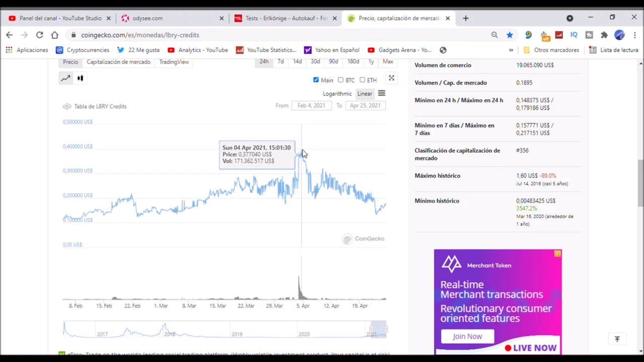The image size is (644, 362).
Task: Click the browser home icon
Action: 55,35
